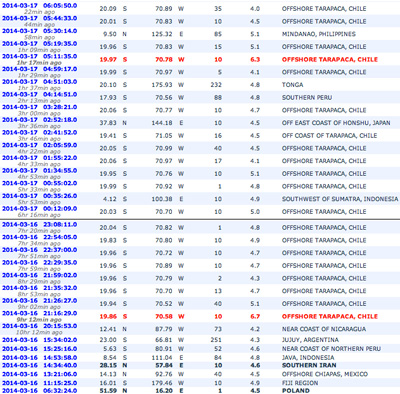The image size is (400, 394).
Task: Open the 2014-03-16 13:21:06.0 Chiapas event
Action: point(40,374)
